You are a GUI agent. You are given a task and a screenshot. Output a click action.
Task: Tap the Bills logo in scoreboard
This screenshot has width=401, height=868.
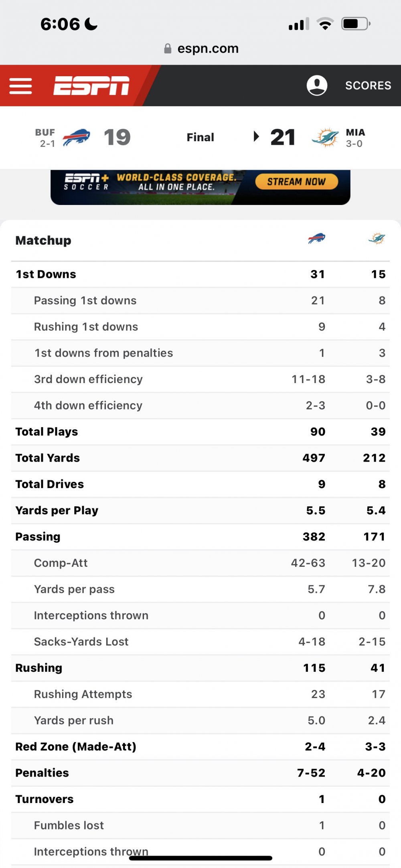76,138
